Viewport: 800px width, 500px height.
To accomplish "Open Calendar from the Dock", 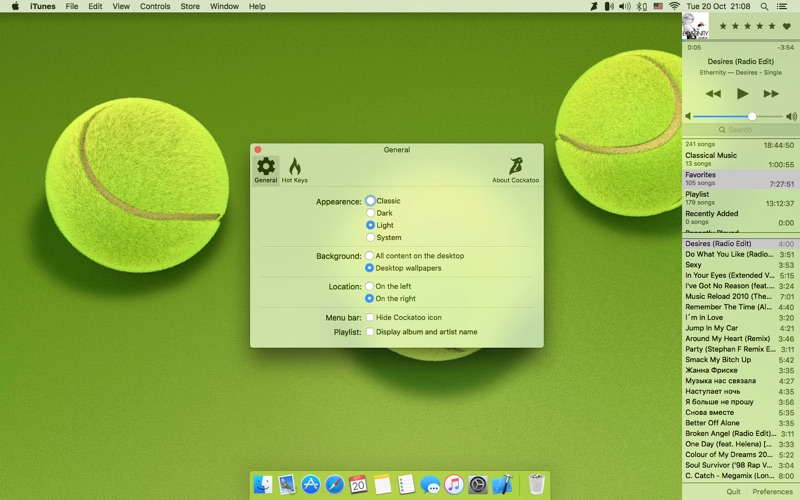I will [358, 484].
